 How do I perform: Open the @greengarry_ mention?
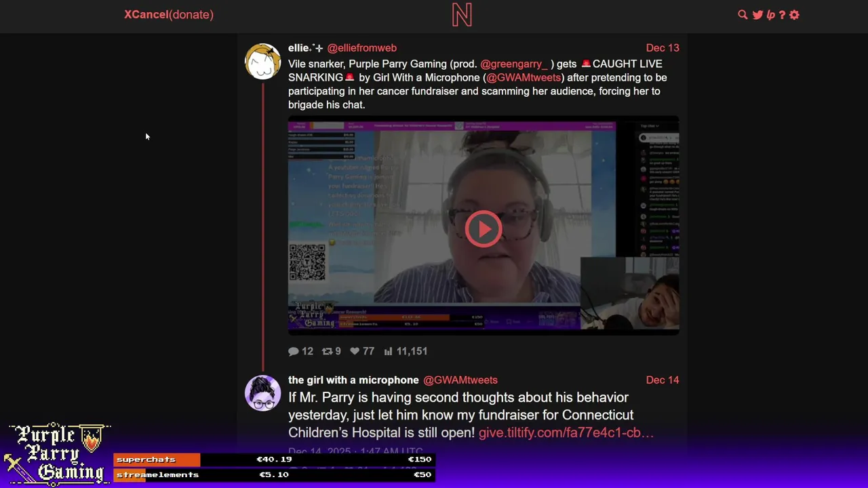[514, 64]
